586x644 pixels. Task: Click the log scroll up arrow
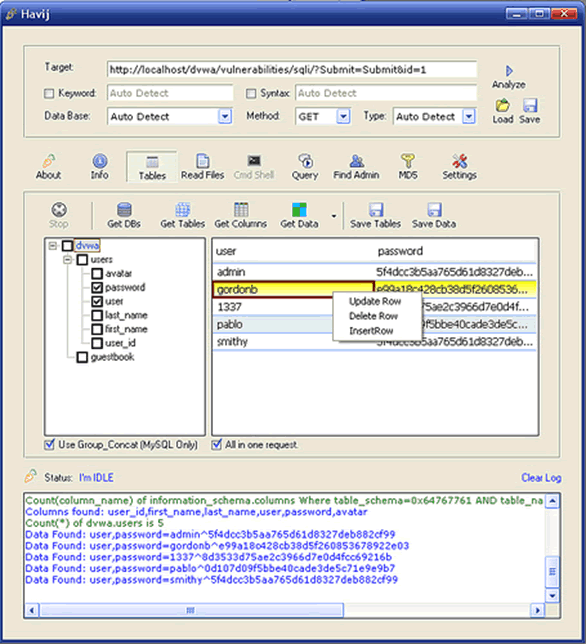(553, 501)
